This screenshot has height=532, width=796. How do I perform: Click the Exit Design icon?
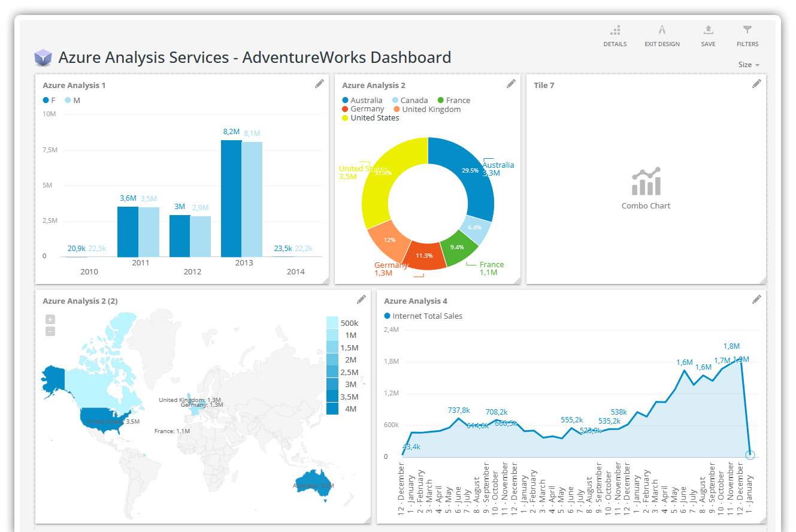(x=662, y=30)
